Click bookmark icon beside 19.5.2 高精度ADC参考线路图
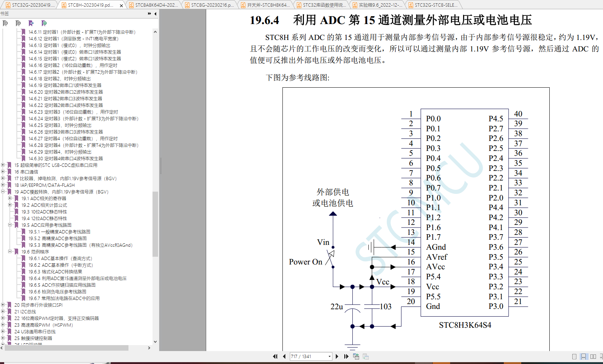The height and width of the screenshot is (364, 603). click(23, 239)
